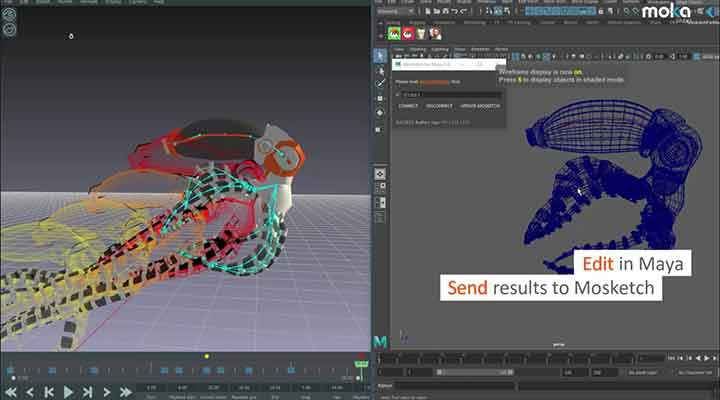
Task: Click the Mosketch play button
Action: (68, 392)
